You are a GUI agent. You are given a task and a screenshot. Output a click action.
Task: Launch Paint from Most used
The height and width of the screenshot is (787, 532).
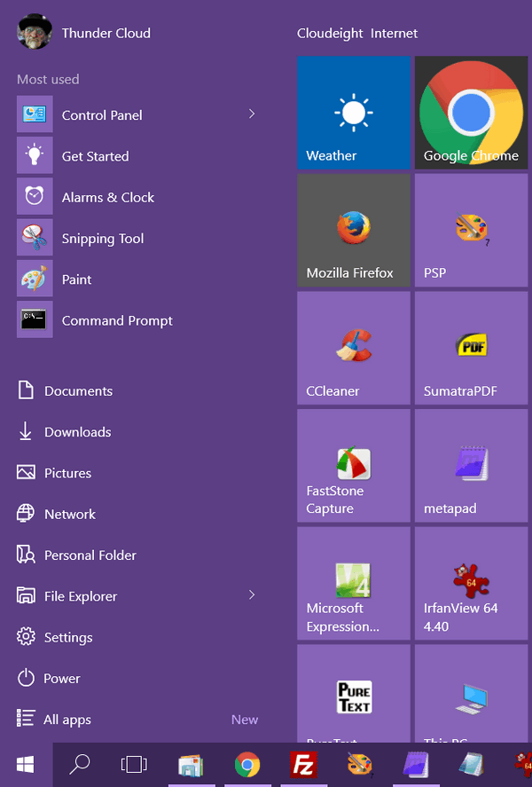coord(140,279)
